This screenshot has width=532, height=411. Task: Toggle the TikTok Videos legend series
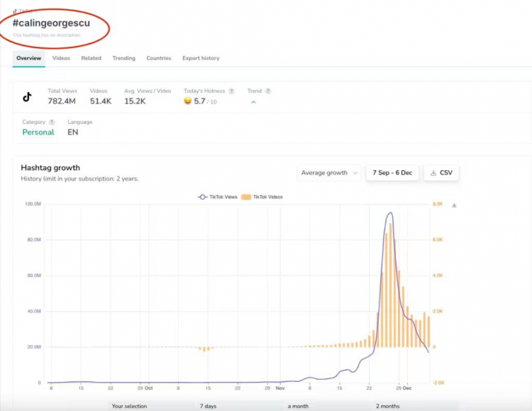point(262,197)
